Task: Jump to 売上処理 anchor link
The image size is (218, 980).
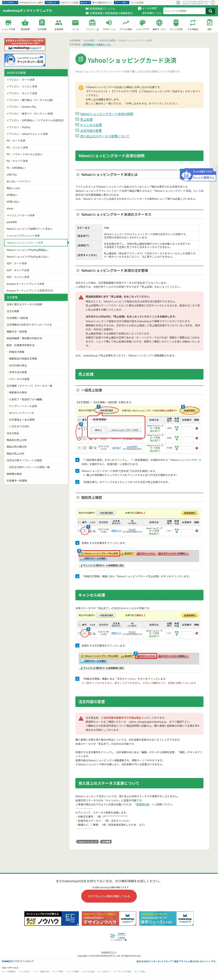Action: coord(86,119)
